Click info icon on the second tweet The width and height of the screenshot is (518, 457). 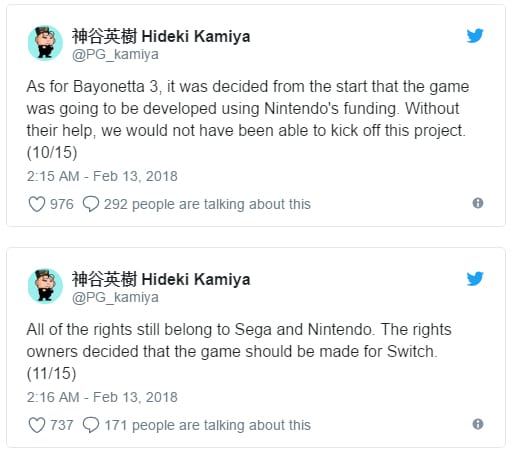point(478,424)
